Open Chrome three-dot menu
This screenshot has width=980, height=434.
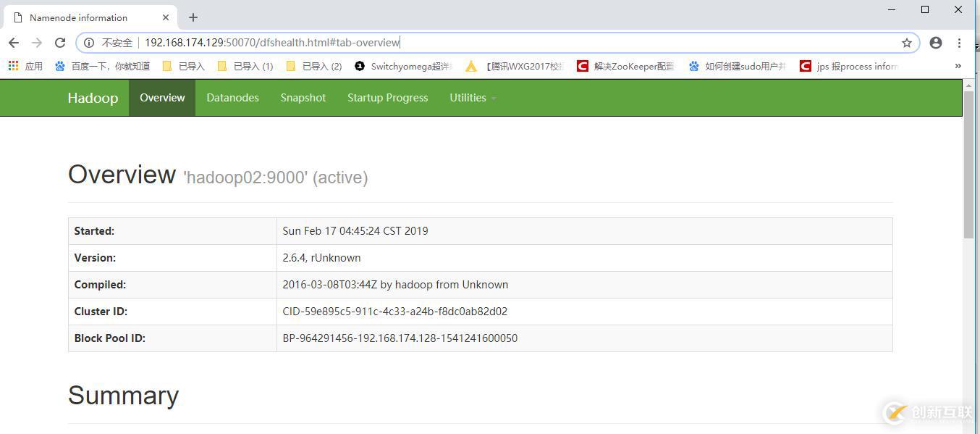[x=959, y=43]
